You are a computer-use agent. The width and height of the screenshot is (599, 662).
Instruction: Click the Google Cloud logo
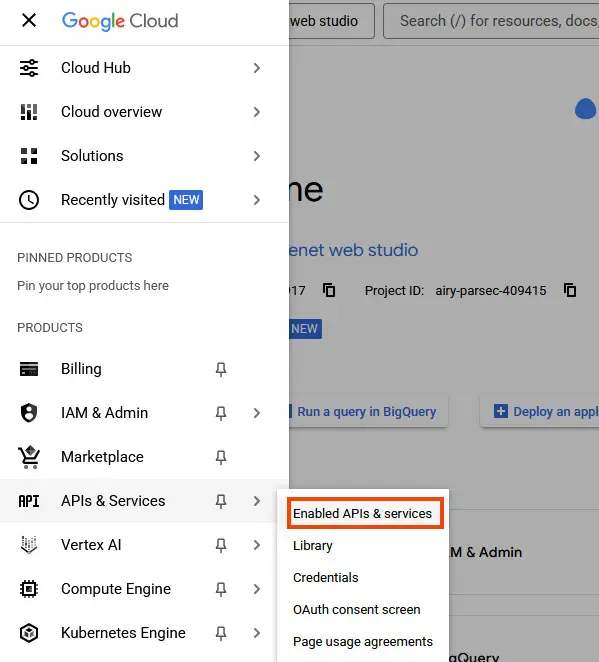[120, 21]
